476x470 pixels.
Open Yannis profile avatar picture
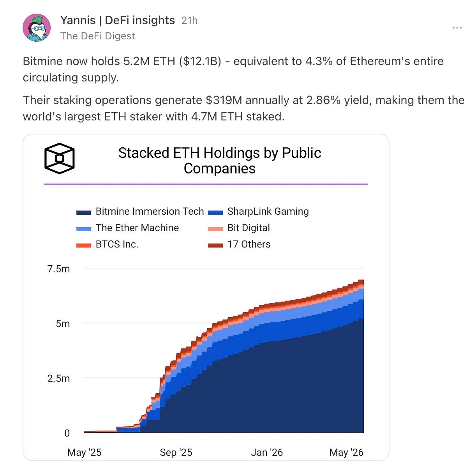tap(37, 28)
